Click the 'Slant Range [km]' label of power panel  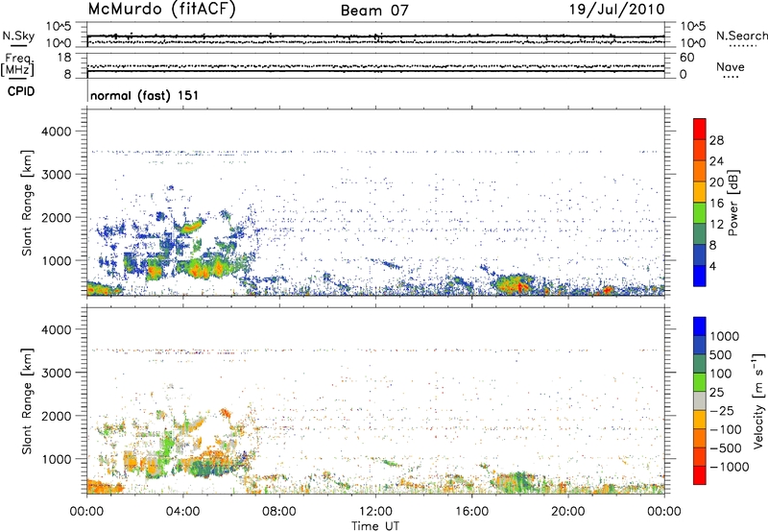coord(27,203)
